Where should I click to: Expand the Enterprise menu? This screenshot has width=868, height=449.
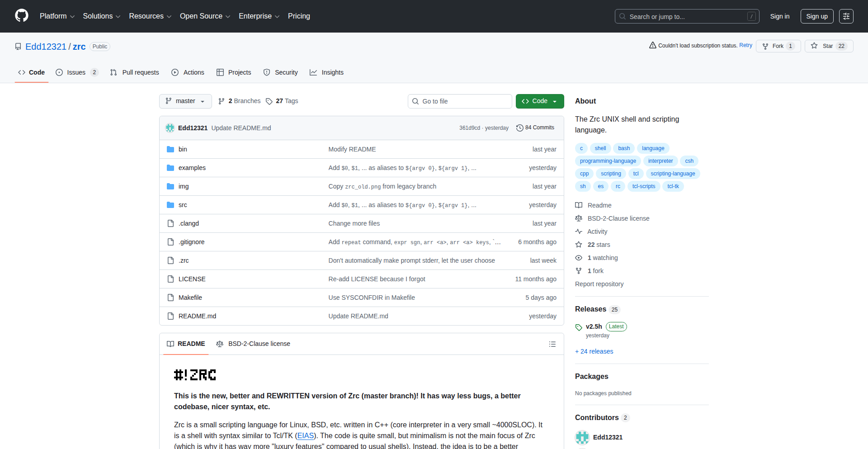[259, 16]
